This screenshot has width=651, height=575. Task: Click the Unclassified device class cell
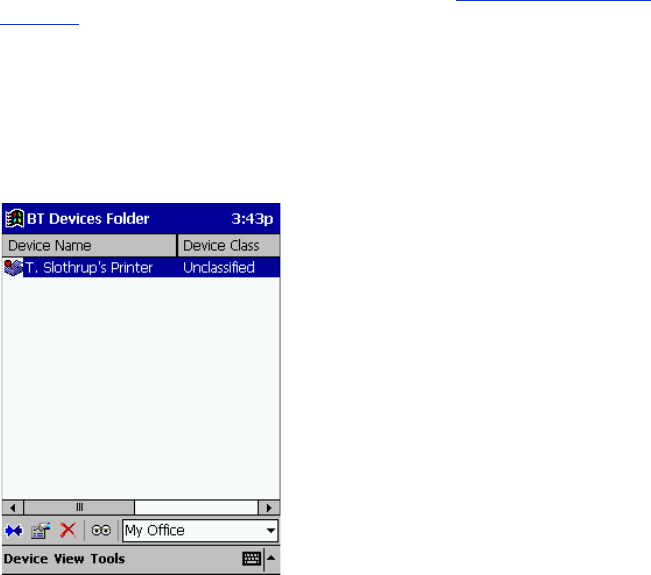(219, 267)
